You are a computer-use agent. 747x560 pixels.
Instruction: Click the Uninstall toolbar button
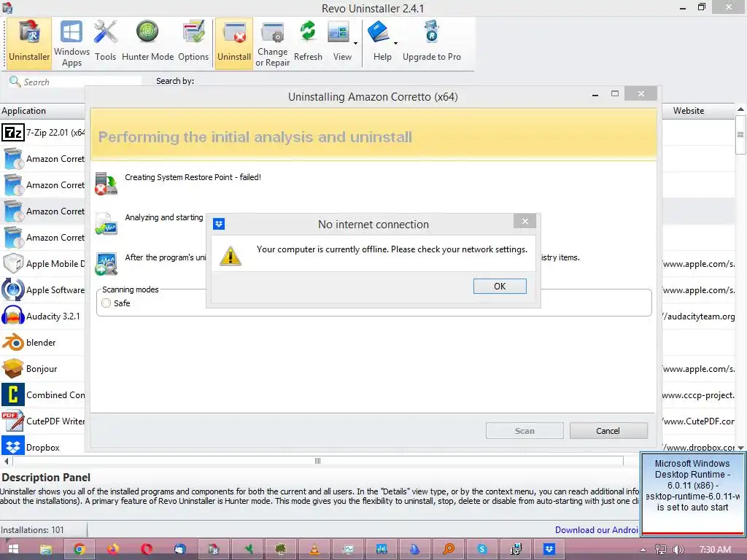tap(234, 44)
